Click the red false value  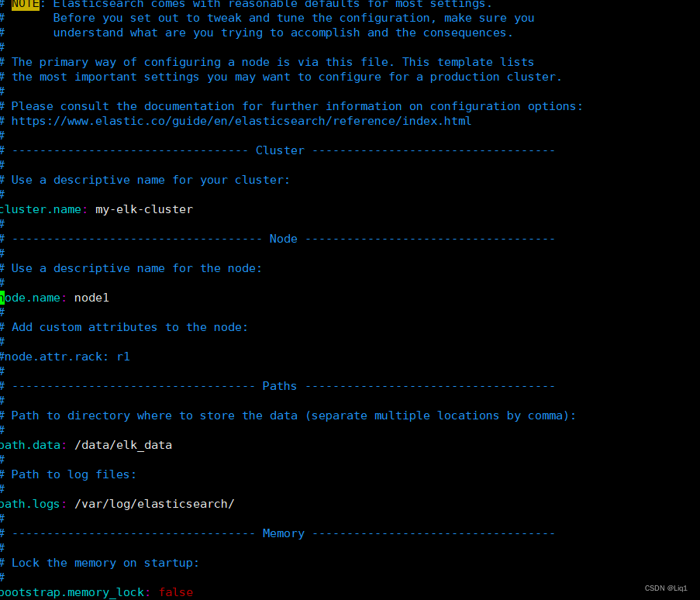pyautogui.click(x=176, y=592)
